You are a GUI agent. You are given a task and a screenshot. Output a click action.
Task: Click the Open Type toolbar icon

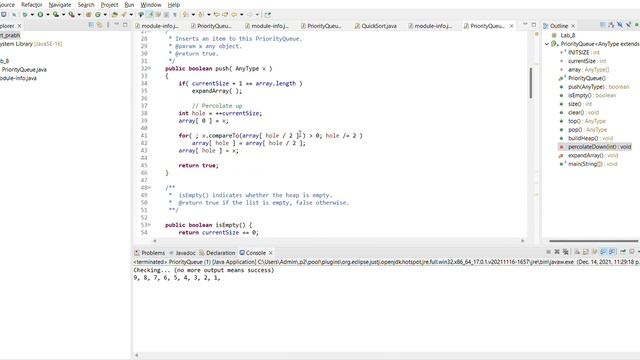click(115, 14)
